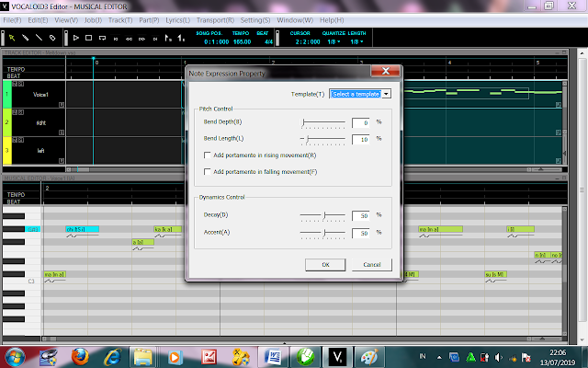The image size is (588, 368).
Task: Open the Quantize 1/8 dropdown
Action: point(334,41)
